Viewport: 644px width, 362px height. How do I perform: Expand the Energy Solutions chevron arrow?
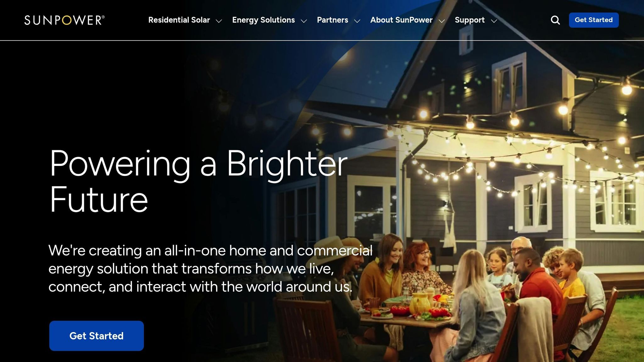(304, 21)
